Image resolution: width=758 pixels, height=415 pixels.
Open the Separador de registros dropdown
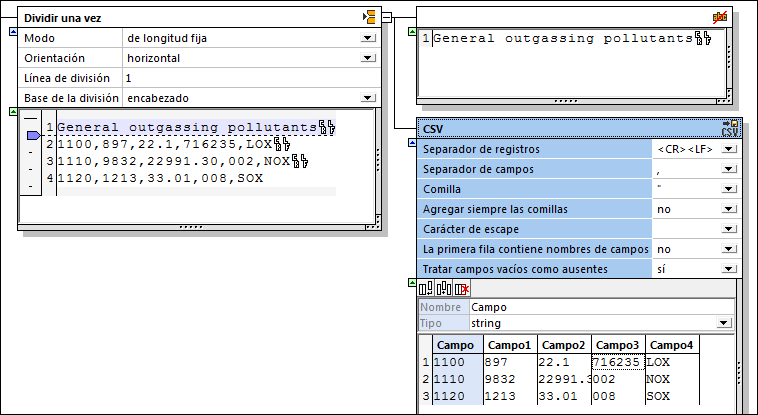728,149
